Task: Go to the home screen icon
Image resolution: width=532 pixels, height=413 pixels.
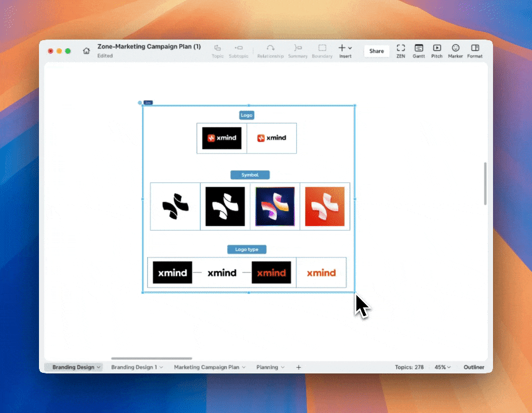Action: 87,51
